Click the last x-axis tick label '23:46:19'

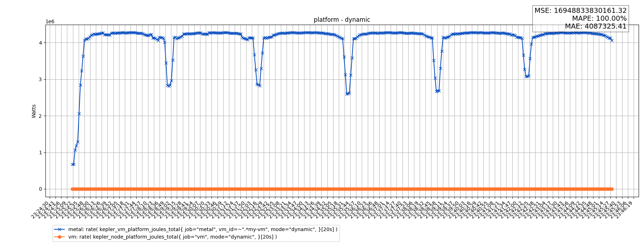click(625, 210)
